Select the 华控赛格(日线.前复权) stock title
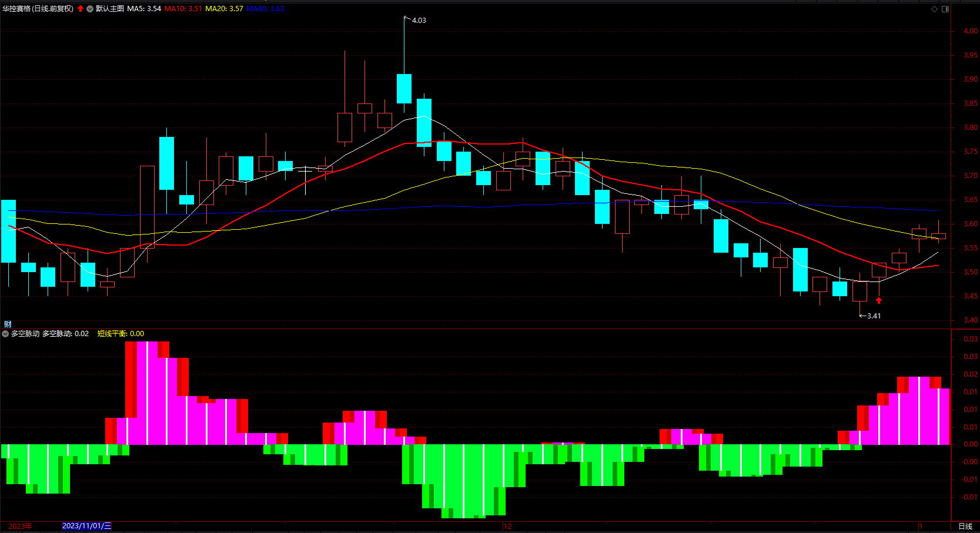Image resolution: width=980 pixels, height=533 pixels. (x=38, y=9)
